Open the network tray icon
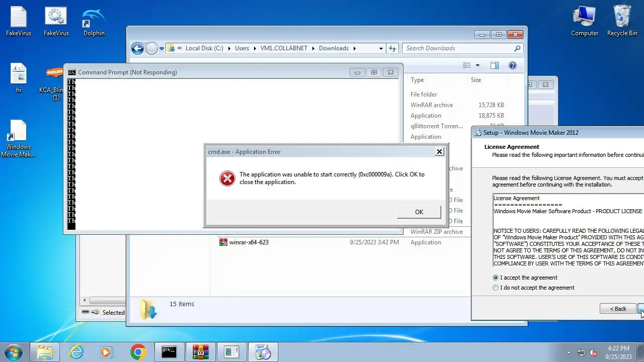The height and width of the screenshot is (362, 644). 581,352
